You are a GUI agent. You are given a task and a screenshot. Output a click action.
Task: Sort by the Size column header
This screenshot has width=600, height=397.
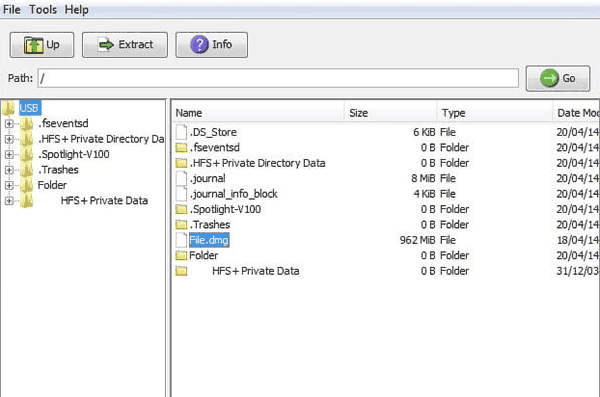coord(391,113)
